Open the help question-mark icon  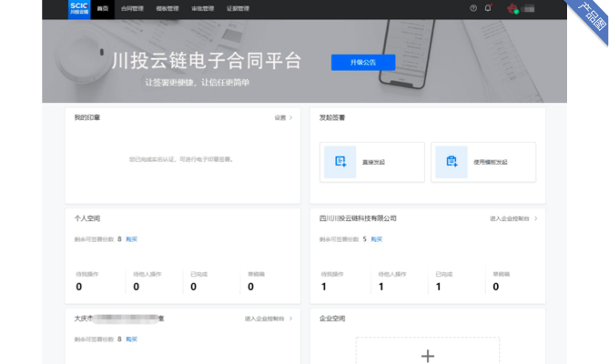(x=473, y=8)
